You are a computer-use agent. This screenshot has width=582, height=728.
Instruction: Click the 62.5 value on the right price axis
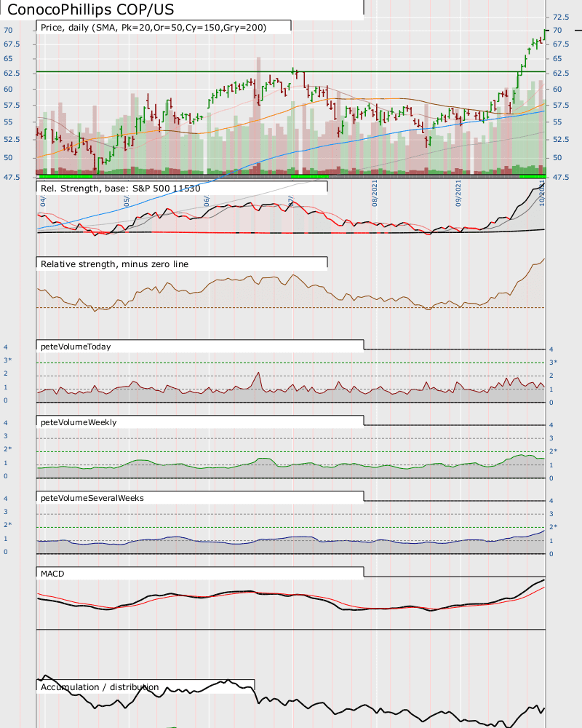(x=561, y=74)
